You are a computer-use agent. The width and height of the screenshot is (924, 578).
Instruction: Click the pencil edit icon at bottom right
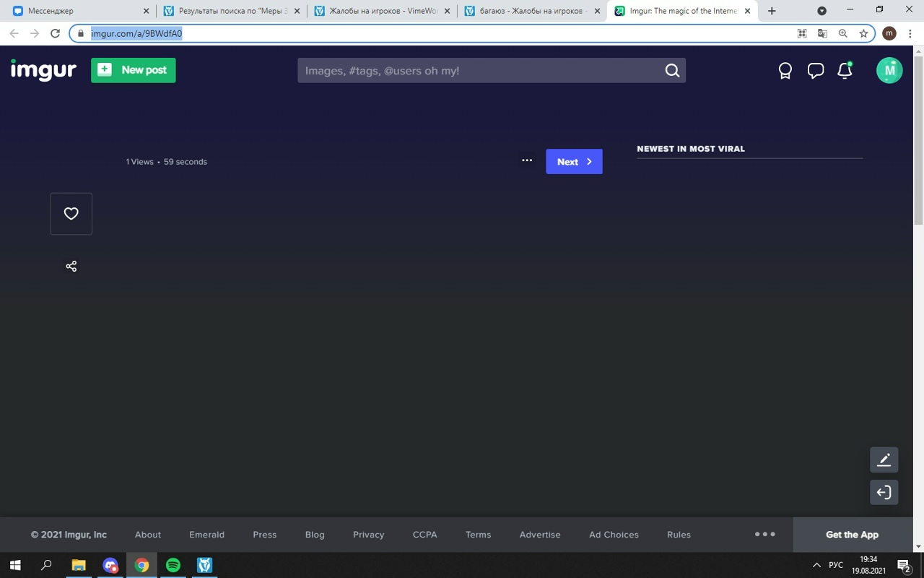point(884,460)
